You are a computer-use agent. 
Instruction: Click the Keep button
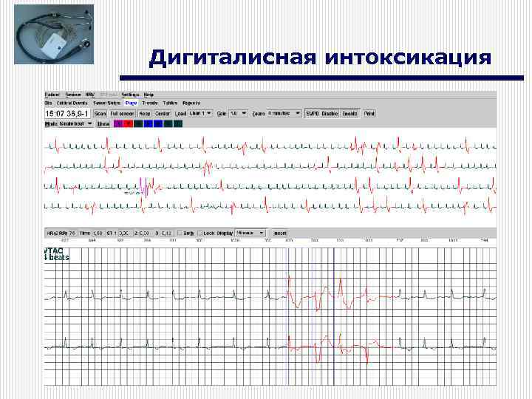click(x=145, y=114)
